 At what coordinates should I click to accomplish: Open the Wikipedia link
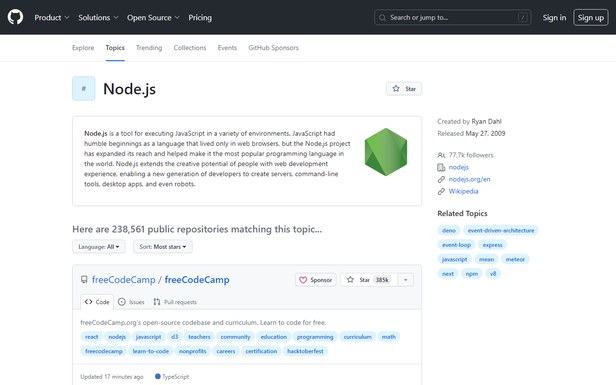click(x=464, y=191)
